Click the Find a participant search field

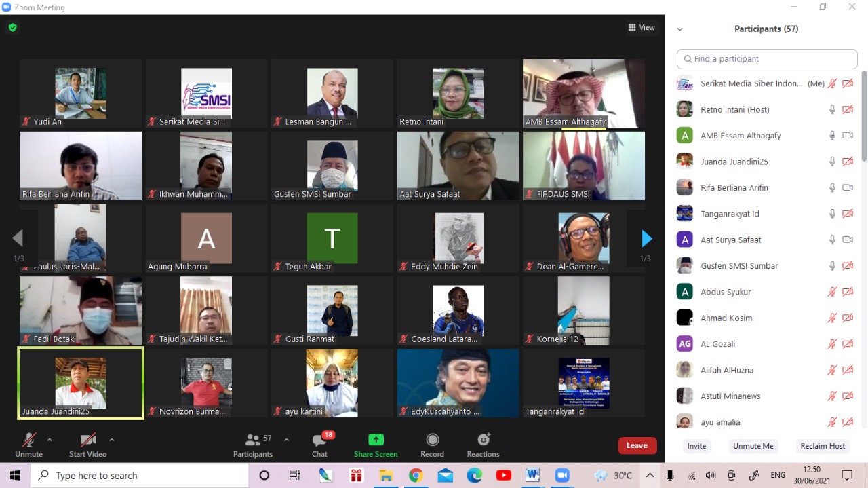tap(767, 59)
